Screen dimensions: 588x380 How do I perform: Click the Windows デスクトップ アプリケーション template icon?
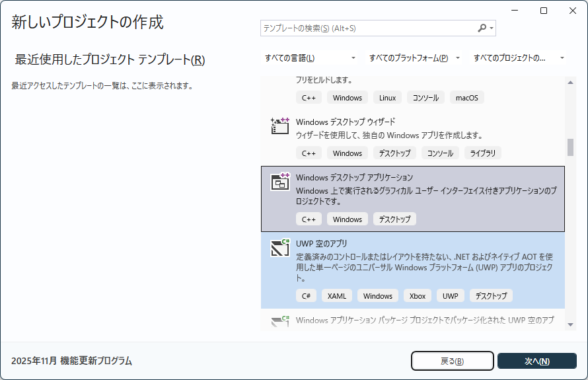click(280, 182)
